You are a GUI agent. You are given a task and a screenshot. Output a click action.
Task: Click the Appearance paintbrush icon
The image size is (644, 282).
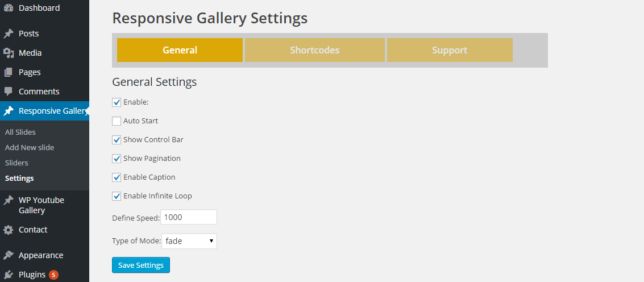(9, 255)
